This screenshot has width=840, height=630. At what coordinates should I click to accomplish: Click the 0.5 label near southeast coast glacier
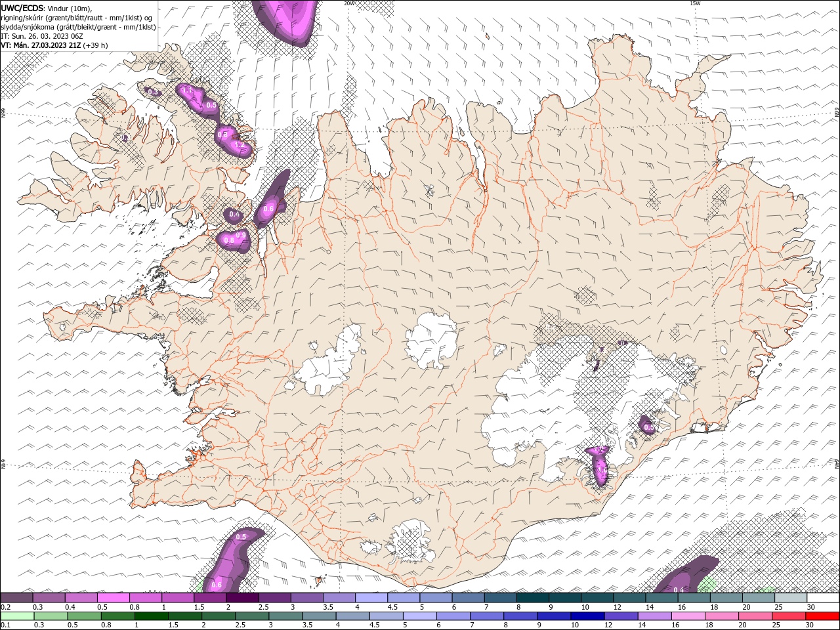[648, 427]
